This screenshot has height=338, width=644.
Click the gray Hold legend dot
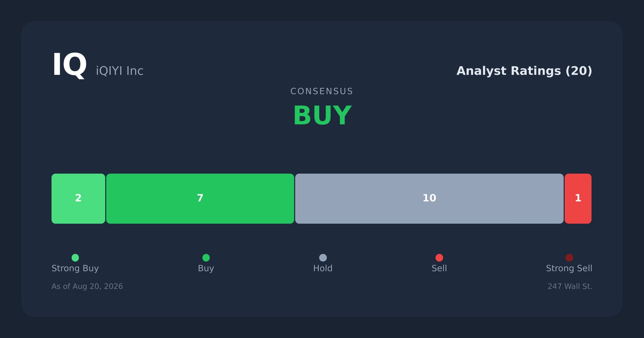coord(323,258)
